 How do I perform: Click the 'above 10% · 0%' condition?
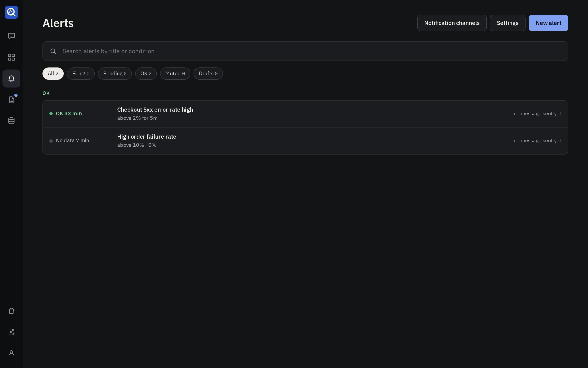(137, 145)
